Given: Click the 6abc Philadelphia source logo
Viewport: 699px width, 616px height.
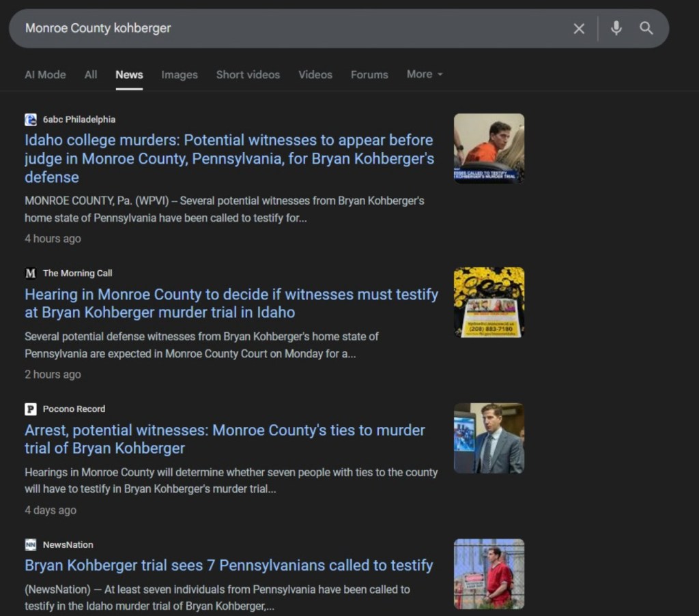Looking at the screenshot, I should (x=31, y=119).
